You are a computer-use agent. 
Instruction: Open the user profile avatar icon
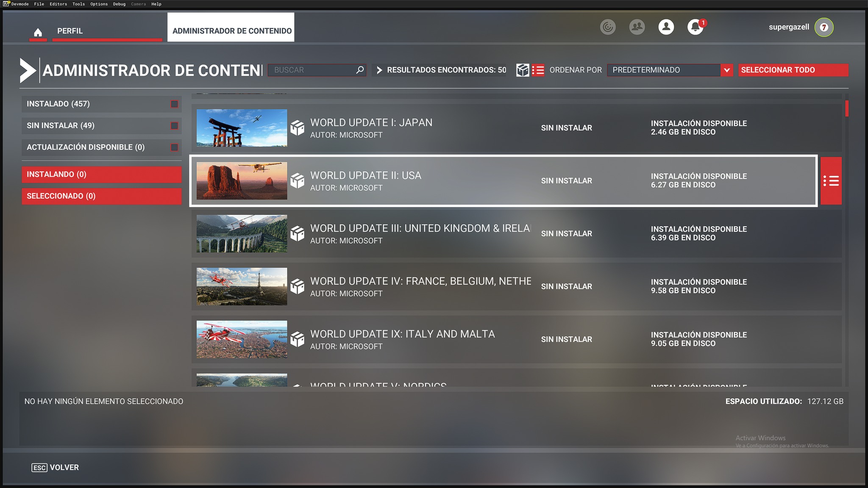[x=666, y=27]
